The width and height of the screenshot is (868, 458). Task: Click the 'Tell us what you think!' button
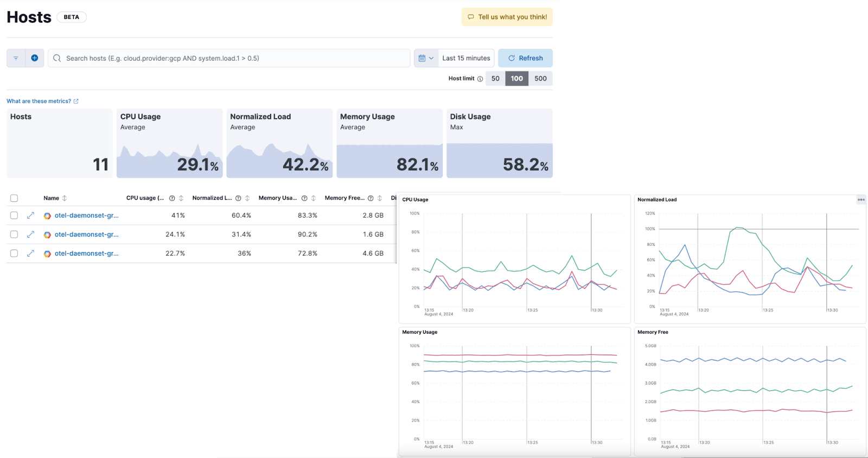tap(507, 17)
